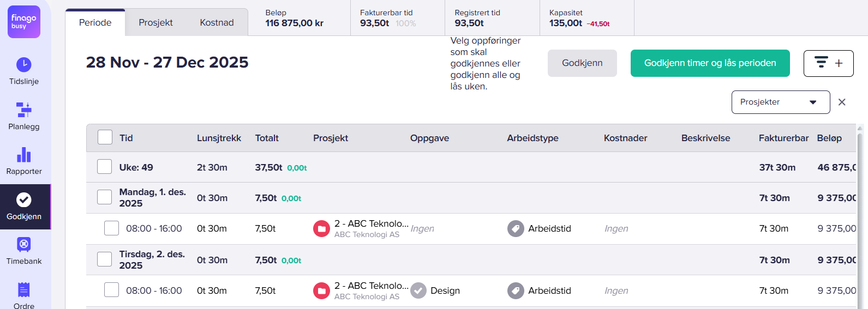Select checkbox for Mandag, 1. des. 2025
868x309 pixels.
point(104,197)
